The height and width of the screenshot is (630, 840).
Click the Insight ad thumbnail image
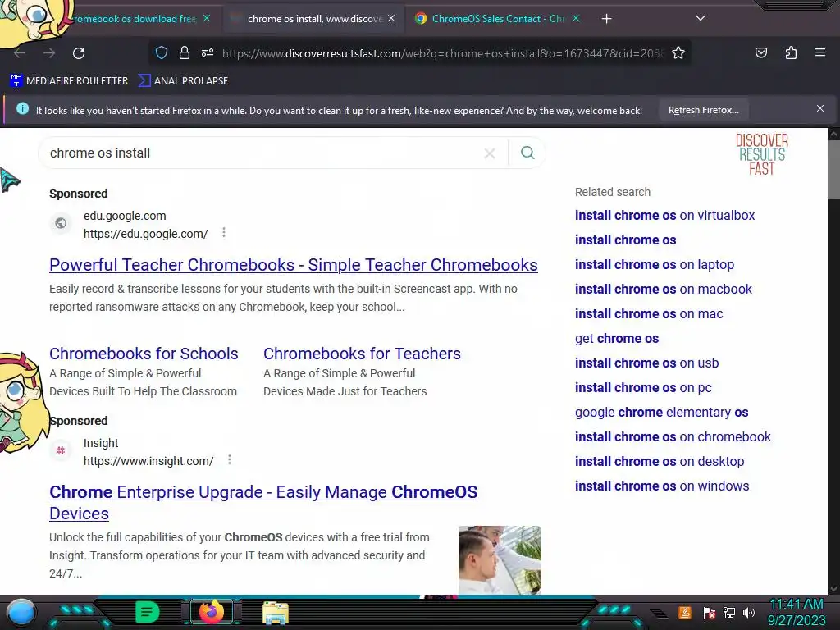[x=500, y=559]
